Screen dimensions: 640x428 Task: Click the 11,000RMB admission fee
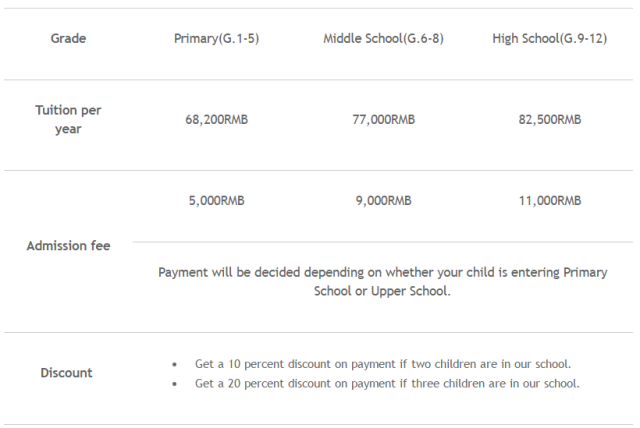[x=549, y=200]
